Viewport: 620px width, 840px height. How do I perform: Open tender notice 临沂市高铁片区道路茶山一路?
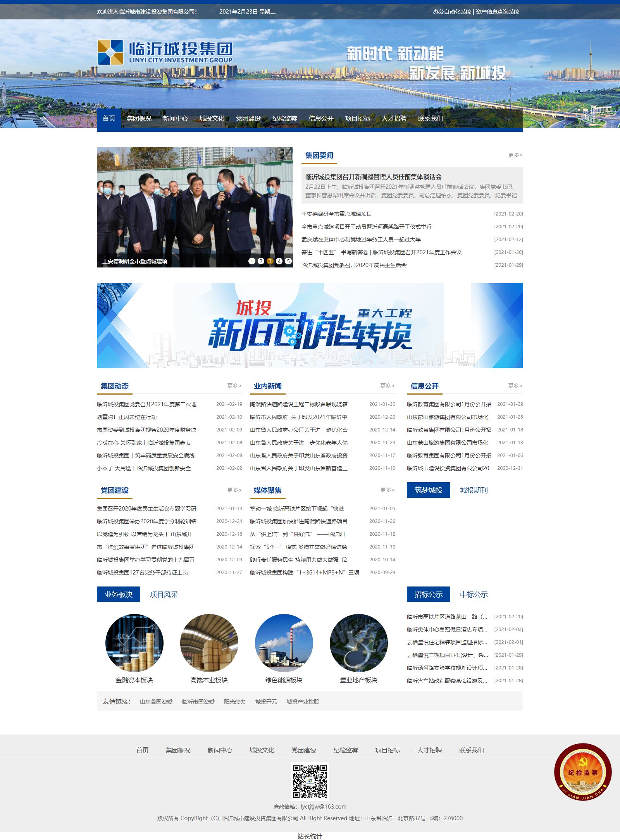[x=447, y=617]
